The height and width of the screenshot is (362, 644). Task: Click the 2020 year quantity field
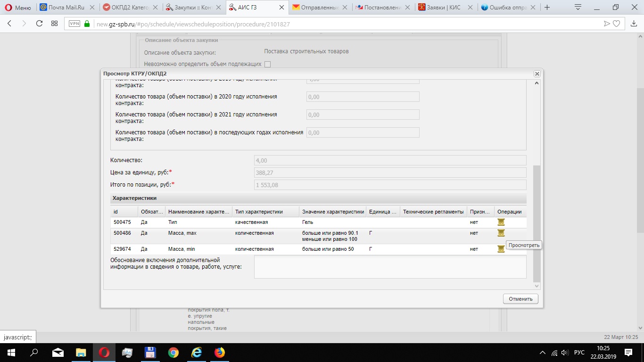(363, 97)
